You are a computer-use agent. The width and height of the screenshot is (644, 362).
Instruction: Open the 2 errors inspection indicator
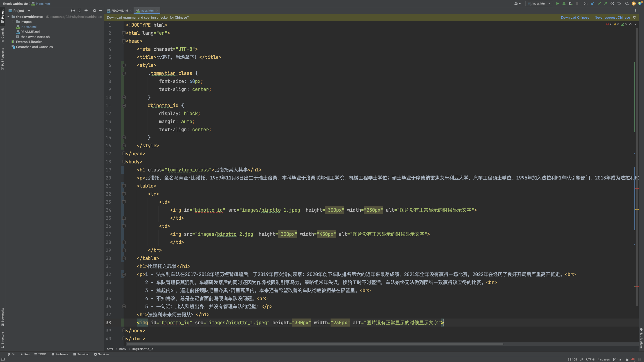coord(609,24)
